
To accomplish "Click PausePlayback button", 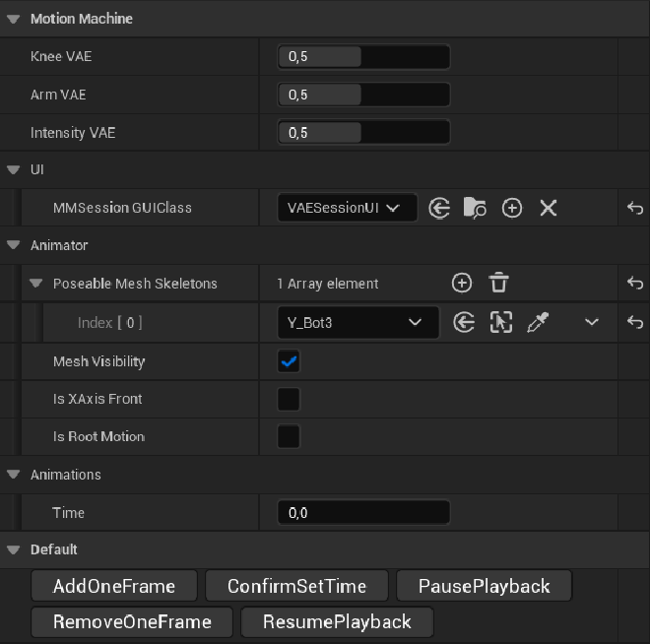I will click(484, 586).
